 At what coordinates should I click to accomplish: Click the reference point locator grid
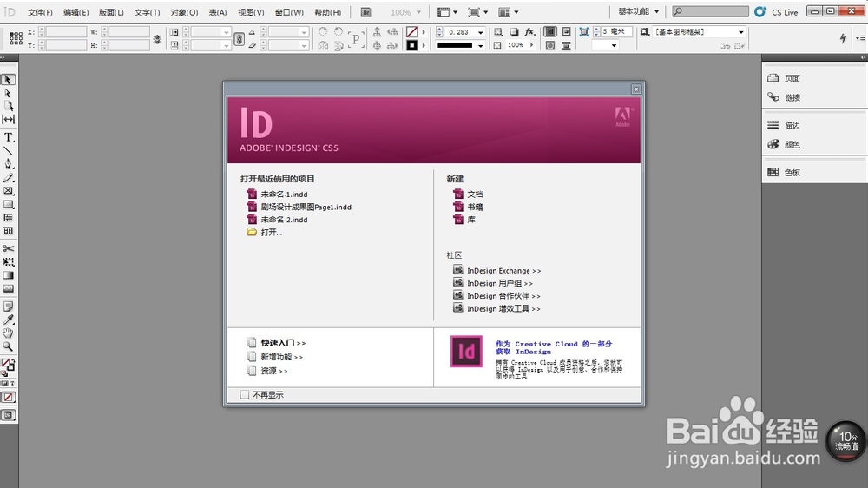tap(16, 38)
